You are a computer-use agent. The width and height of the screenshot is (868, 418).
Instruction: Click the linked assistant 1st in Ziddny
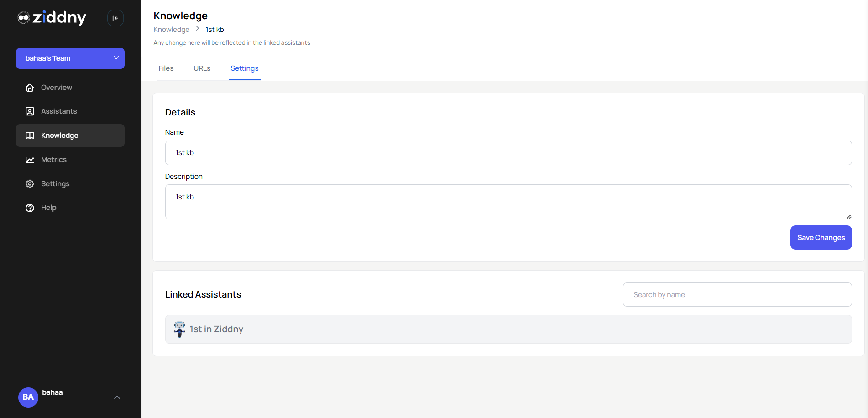[x=217, y=329]
